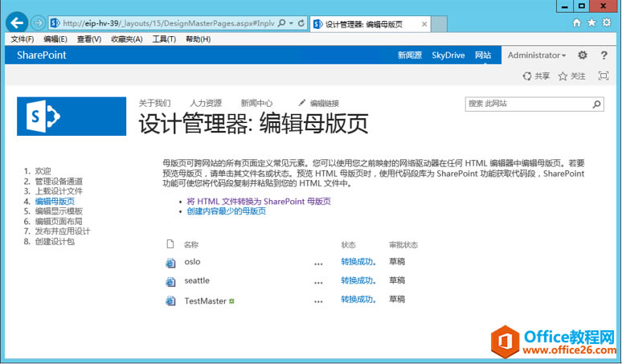
Task: Go back with the browser back arrow
Action: click(x=17, y=23)
